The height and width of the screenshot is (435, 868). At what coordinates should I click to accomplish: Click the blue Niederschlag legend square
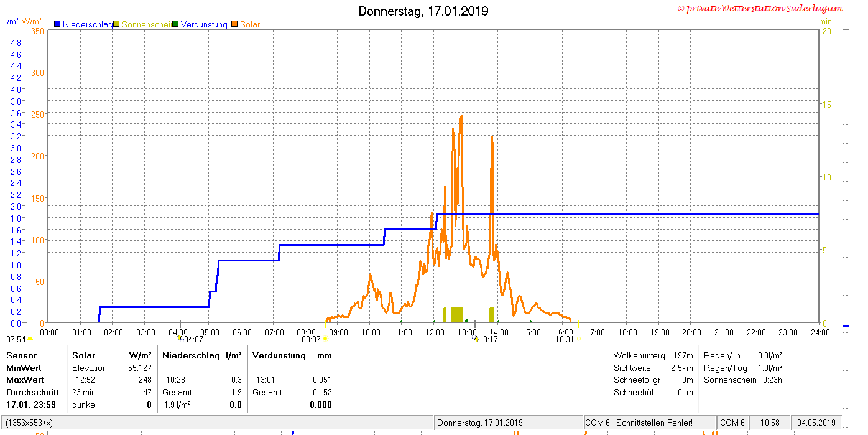pyautogui.click(x=57, y=24)
